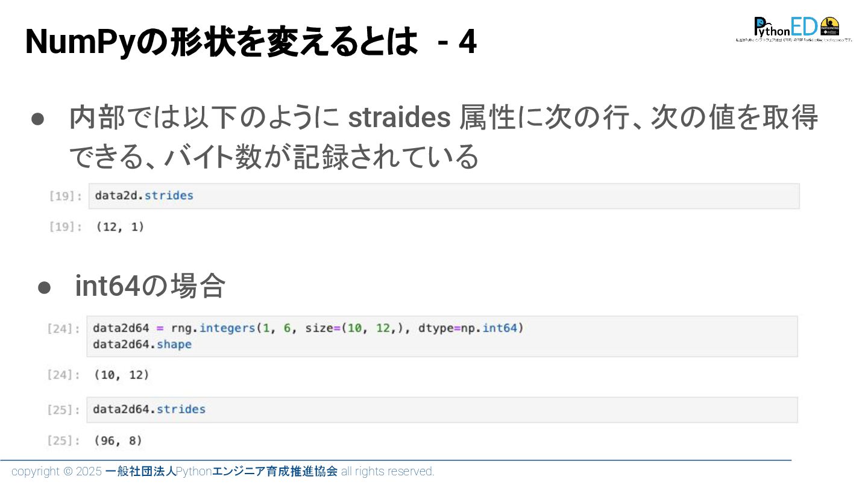This screenshot has height=488, width=868.
Task: Click the PSF participating badge icon
Action: click(x=830, y=27)
